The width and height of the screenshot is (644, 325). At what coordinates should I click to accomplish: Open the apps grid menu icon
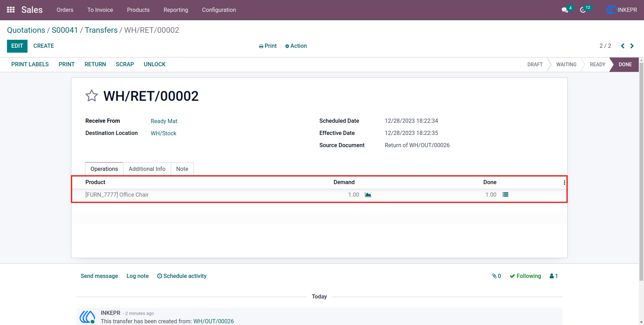click(x=11, y=10)
